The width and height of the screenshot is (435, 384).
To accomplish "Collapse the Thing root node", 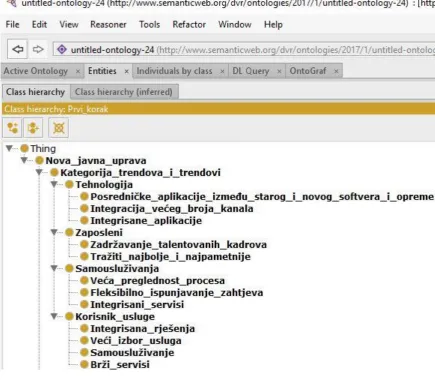I will [9, 148].
